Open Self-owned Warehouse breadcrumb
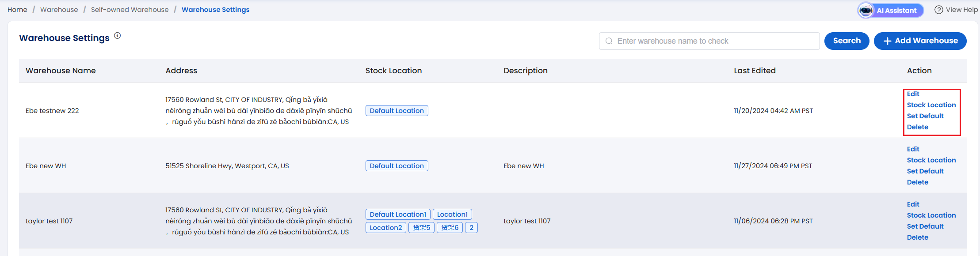Viewport: 980px width, 256px height. coord(130,10)
